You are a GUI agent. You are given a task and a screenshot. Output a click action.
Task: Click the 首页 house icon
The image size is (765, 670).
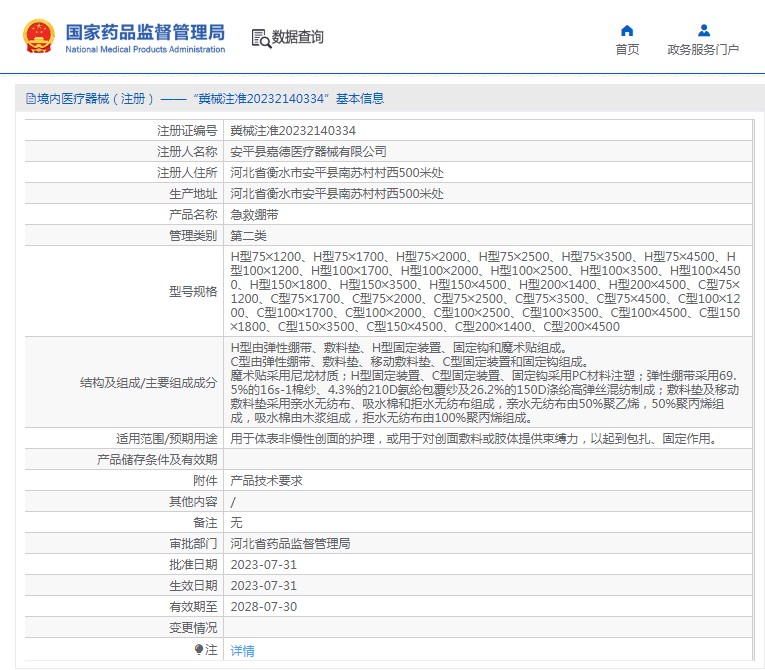pyautogui.click(x=627, y=30)
